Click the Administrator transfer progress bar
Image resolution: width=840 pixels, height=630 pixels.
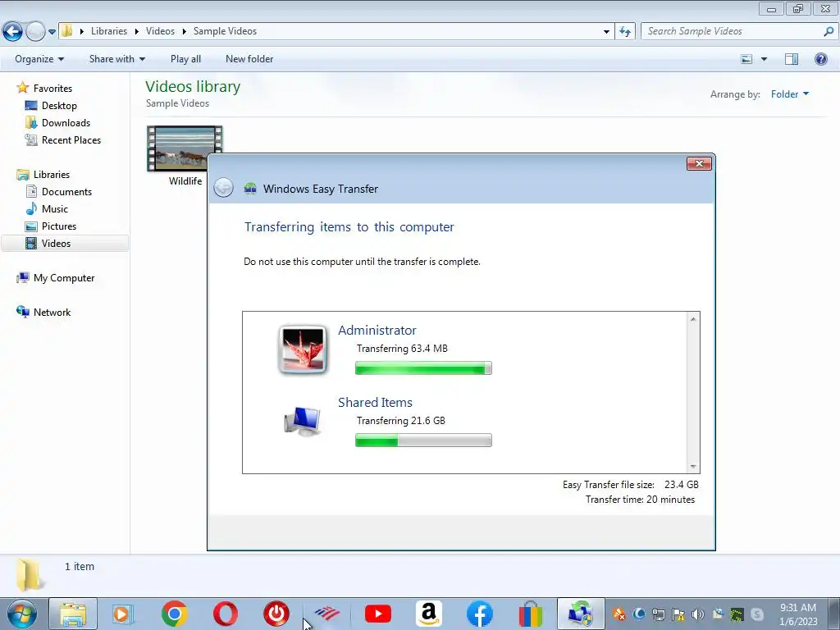(x=423, y=368)
